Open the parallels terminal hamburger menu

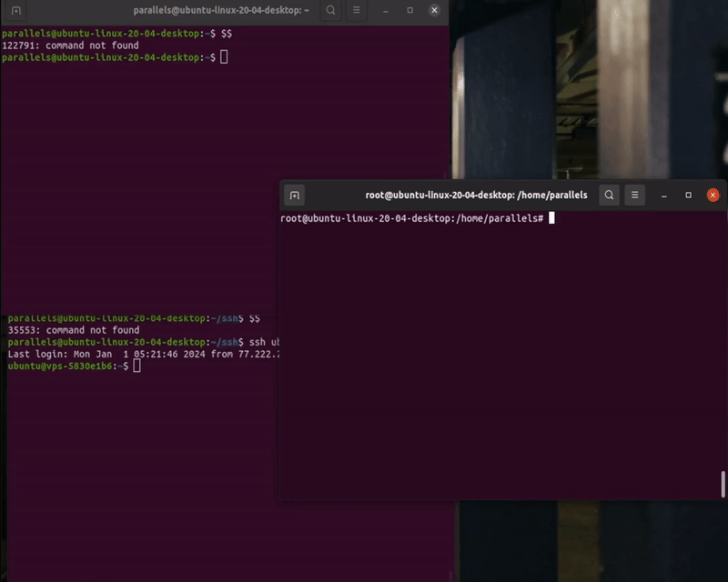[x=356, y=11]
